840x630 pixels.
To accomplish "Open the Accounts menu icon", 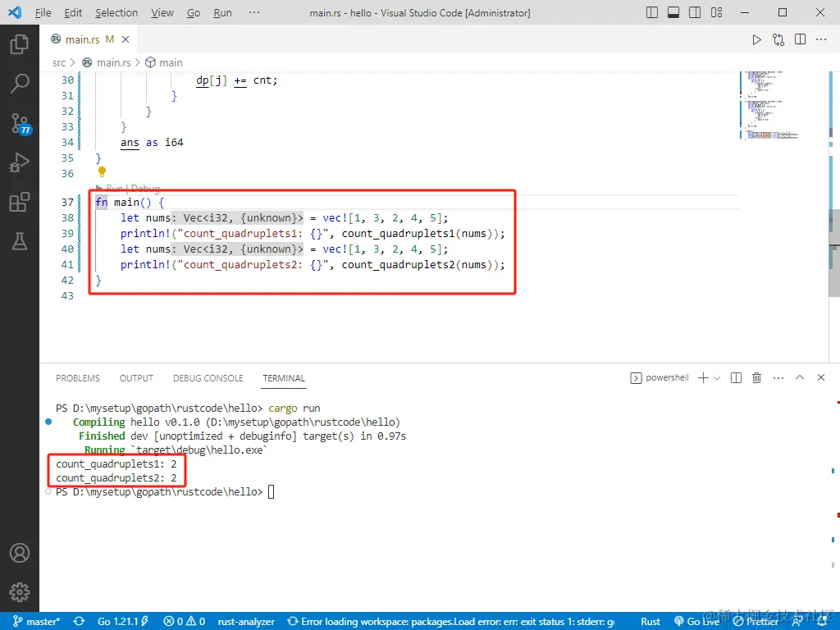I will click(x=20, y=553).
